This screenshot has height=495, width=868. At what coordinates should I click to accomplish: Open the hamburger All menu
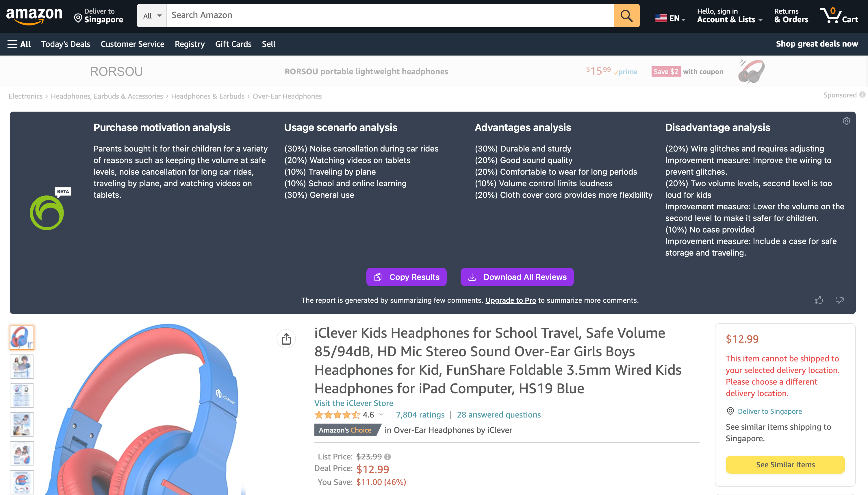(x=19, y=44)
